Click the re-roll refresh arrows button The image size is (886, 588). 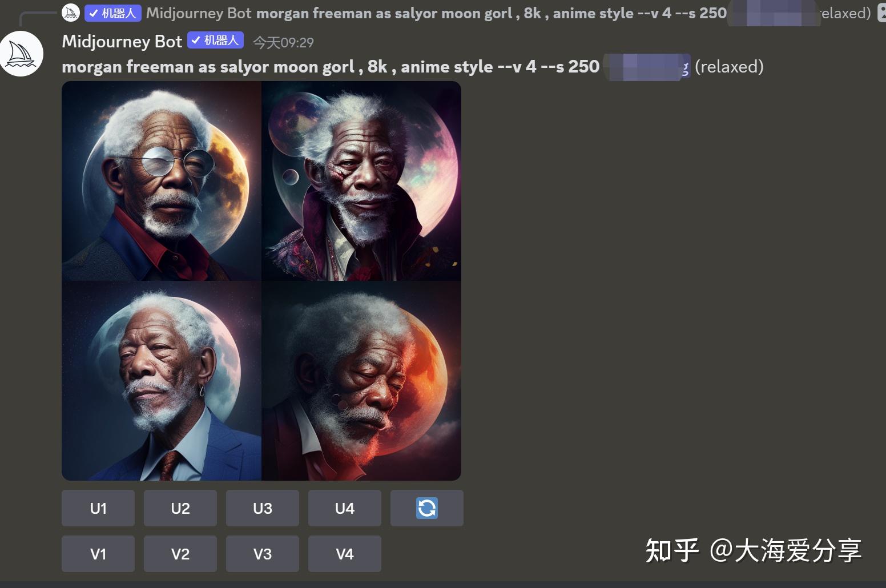(427, 508)
